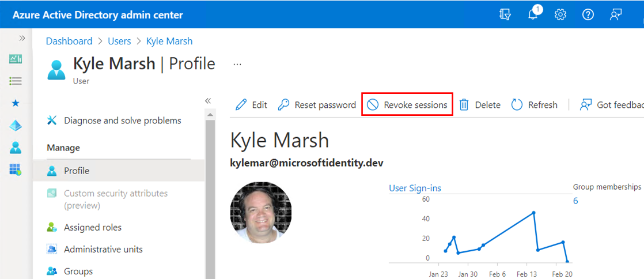644x279 pixels.
Task: Click the wrench icon beside Diagnose
Action: [x=52, y=121]
